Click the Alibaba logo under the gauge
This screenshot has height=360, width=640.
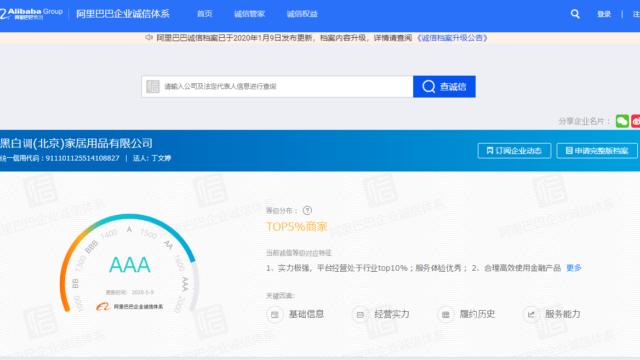(103, 307)
